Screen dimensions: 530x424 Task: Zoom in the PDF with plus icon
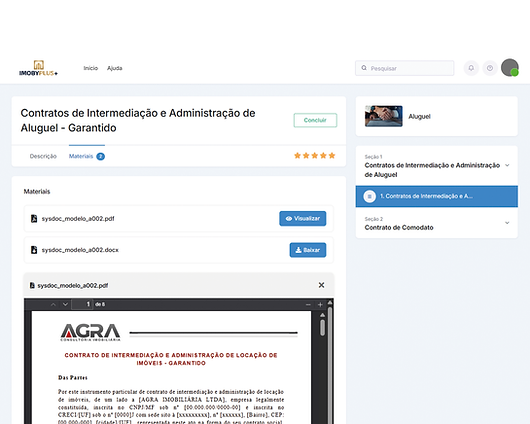[x=320, y=305]
